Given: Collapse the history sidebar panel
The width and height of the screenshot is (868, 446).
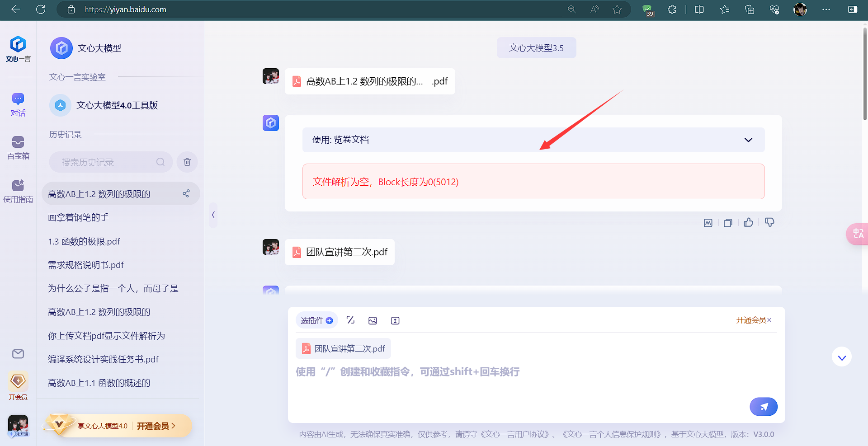Looking at the screenshot, I should 213,215.
